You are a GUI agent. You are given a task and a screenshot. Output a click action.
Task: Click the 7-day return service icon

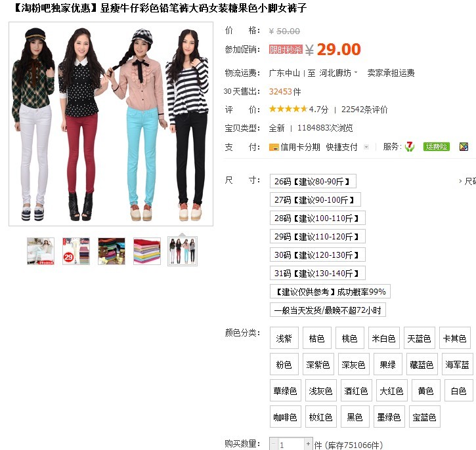coord(410,147)
